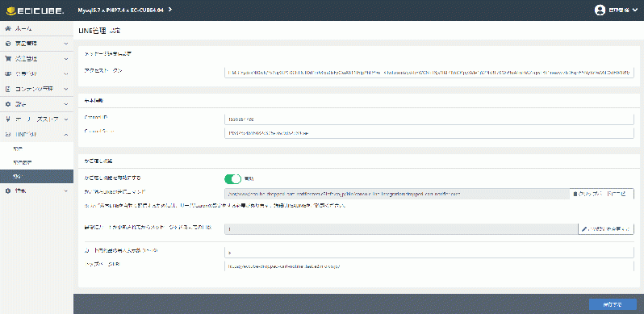
Task: Click the plug icon for Owner's Store
Action: point(8,119)
